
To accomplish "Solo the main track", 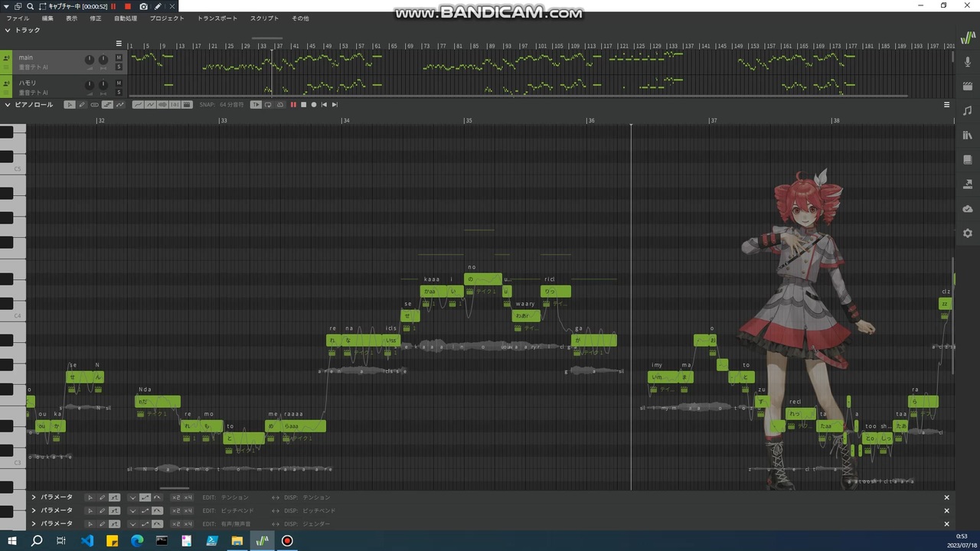I will [x=119, y=67].
